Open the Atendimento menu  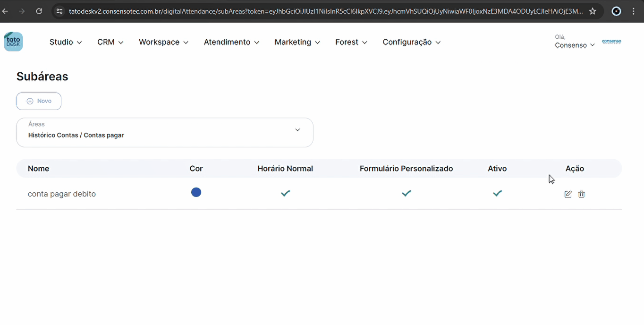pos(231,42)
